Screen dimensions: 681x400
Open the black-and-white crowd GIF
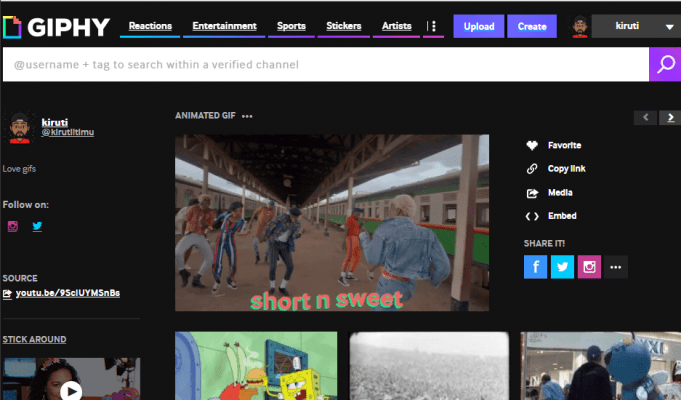tap(429, 366)
